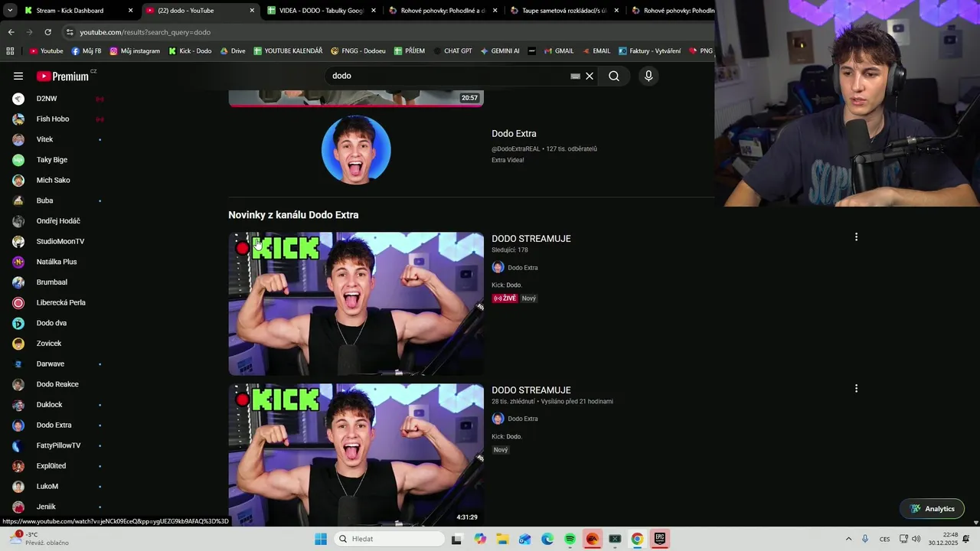Open the FattyPillowTV channel
This screenshot has height=551, width=980.
click(x=58, y=445)
